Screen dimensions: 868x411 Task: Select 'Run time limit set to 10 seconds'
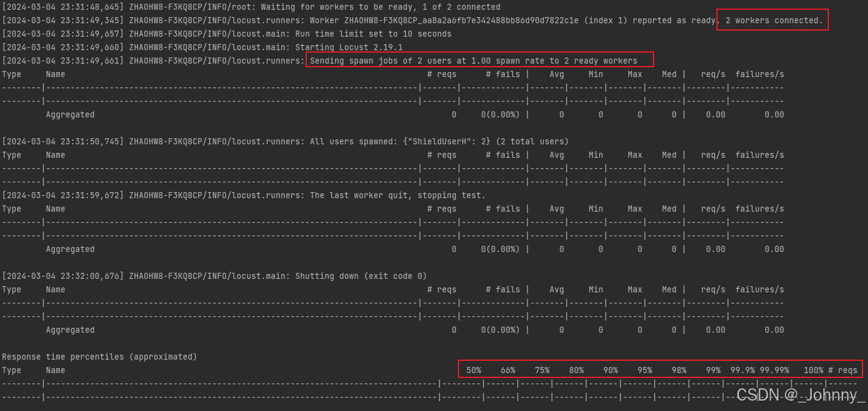(x=373, y=34)
